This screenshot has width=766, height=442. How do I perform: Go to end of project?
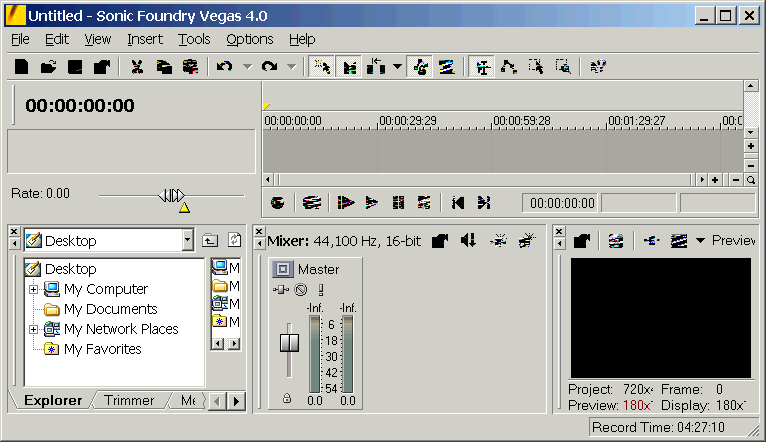[484, 202]
